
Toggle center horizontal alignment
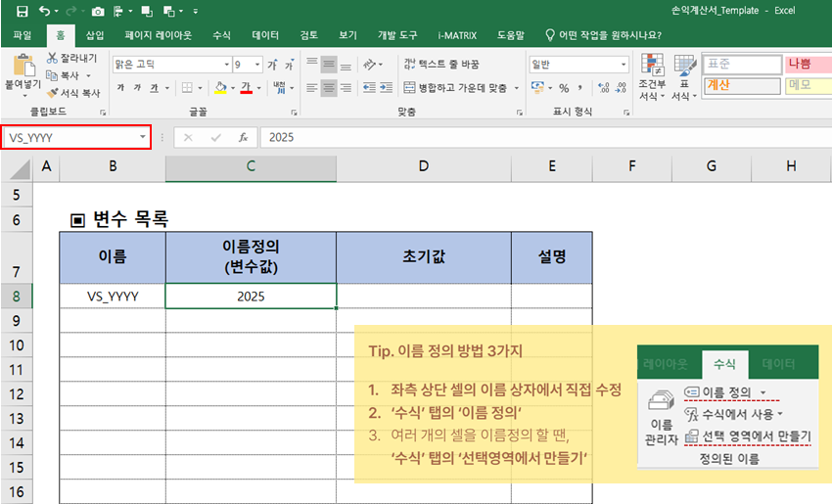[x=329, y=87]
